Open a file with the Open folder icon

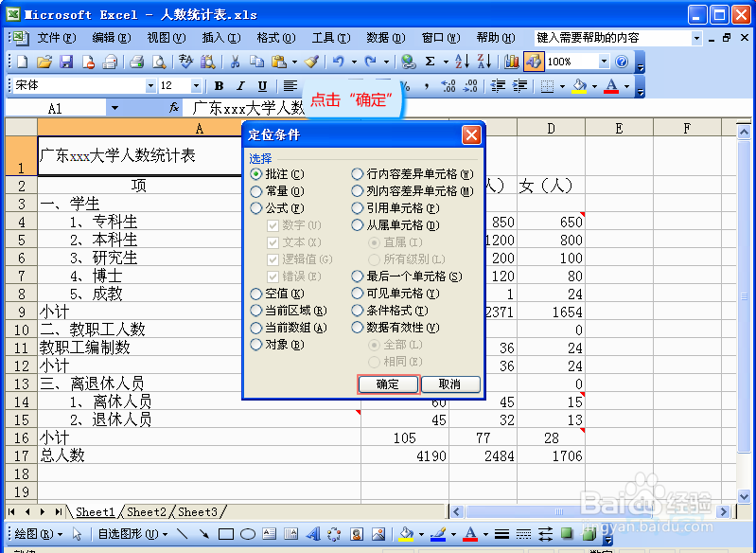[x=44, y=62]
